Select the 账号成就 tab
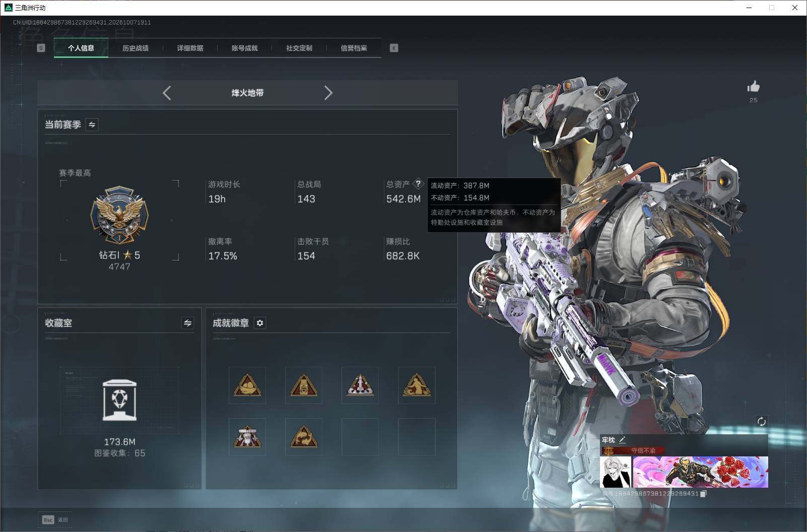This screenshot has height=532, width=807. point(244,48)
